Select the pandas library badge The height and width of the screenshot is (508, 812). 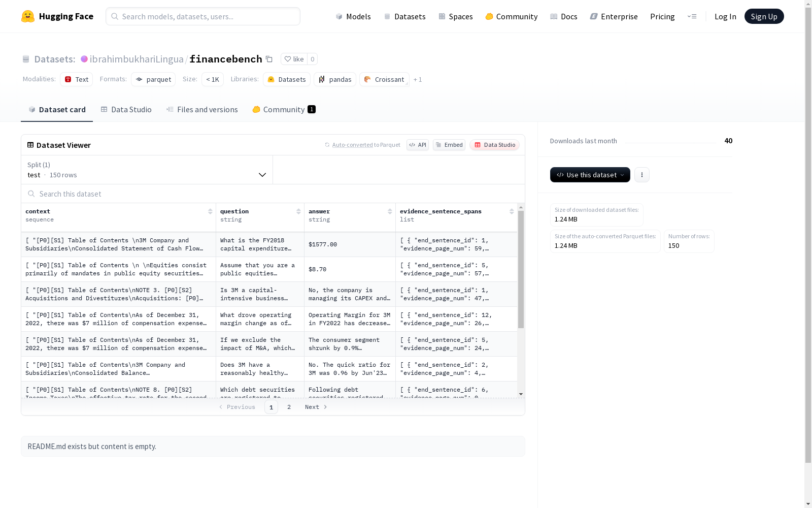pos(334,79)
